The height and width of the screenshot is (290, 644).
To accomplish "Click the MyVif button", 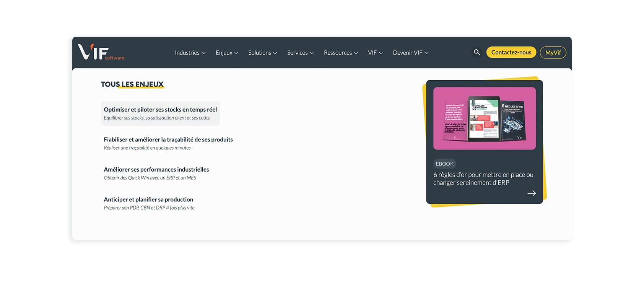I will (553, 53).
